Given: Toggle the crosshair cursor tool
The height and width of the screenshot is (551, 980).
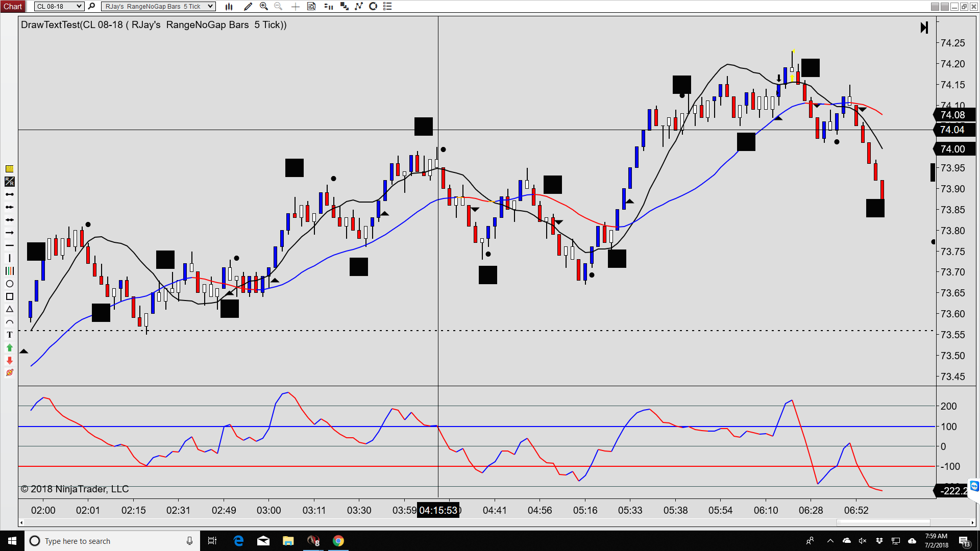Looking at the screenshot, I should pos(295,7).
